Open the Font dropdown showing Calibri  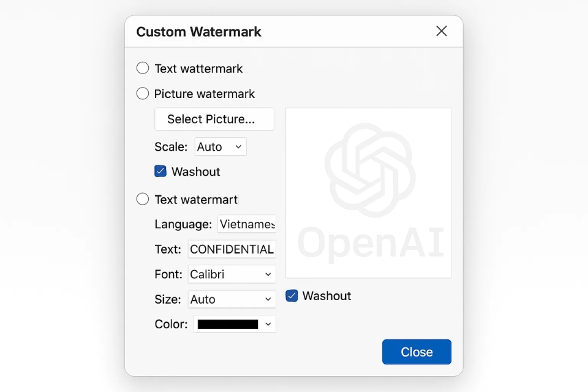(x=231, y=274)
